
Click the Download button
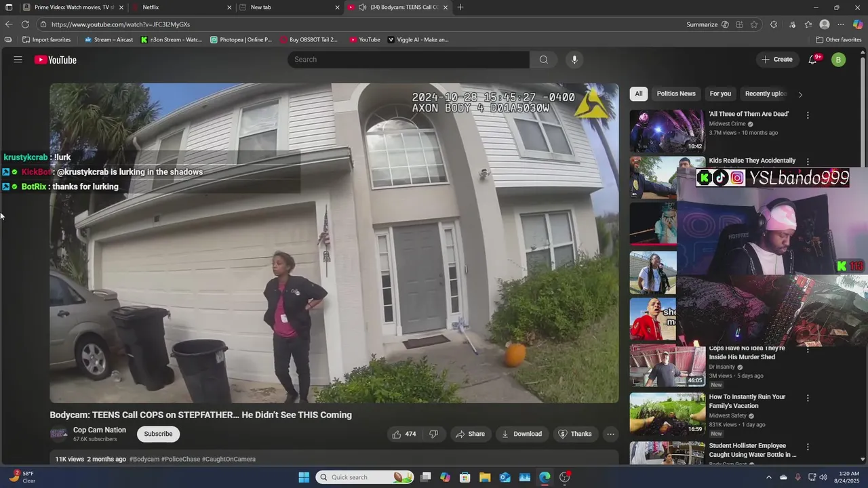(x=521, y=434)
